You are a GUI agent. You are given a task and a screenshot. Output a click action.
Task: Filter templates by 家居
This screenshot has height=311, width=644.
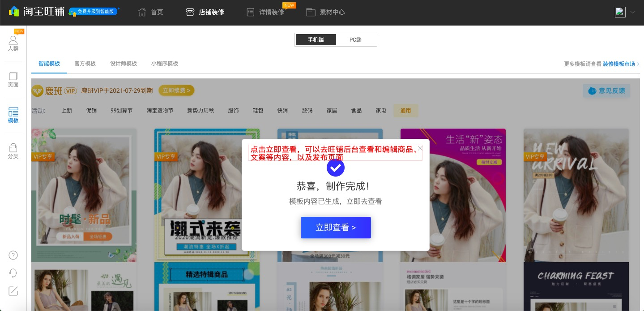coord(332,110)
